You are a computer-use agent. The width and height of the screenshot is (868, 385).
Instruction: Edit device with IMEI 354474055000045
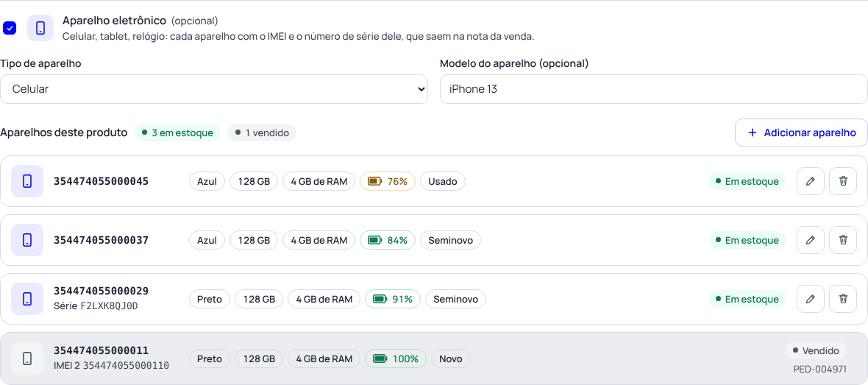point(811,181)
